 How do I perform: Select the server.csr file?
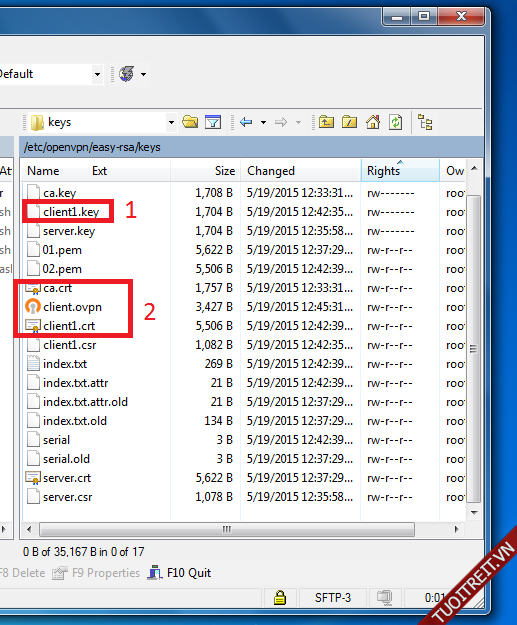(68, 497)
